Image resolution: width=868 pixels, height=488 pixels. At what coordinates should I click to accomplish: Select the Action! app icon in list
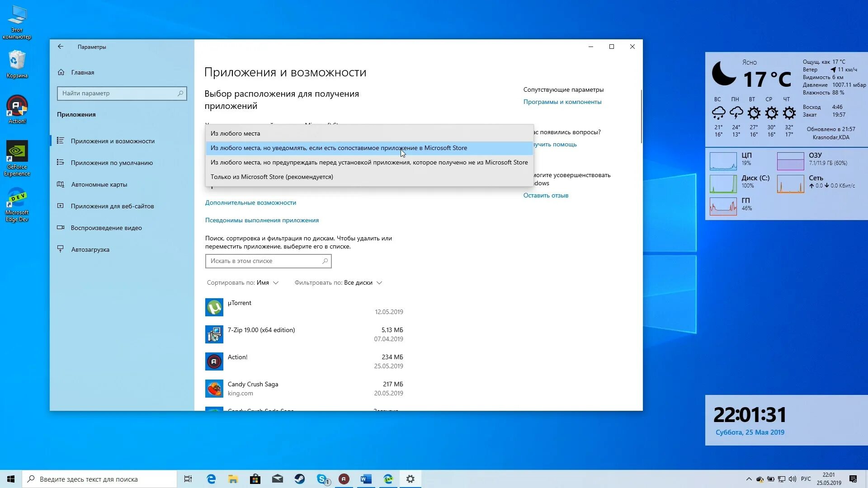point(214,361)
